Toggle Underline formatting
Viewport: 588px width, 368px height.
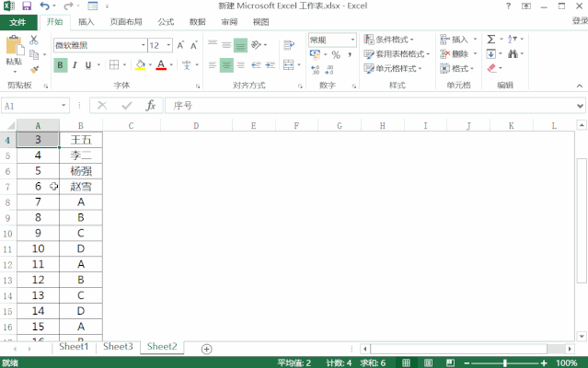click(88, 65)
